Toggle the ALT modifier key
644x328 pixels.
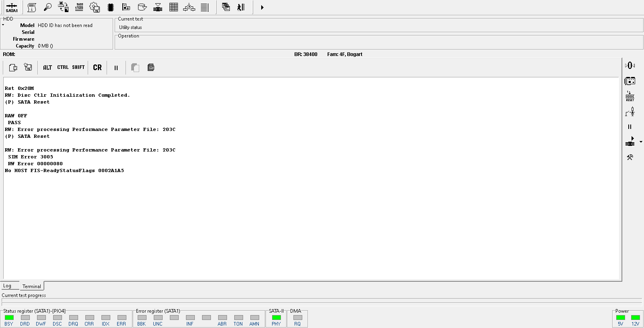click(x=47, y=67)
